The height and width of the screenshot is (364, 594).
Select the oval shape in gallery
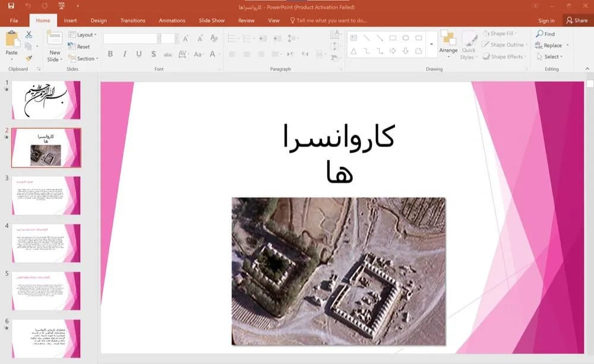tap(406, 38)
